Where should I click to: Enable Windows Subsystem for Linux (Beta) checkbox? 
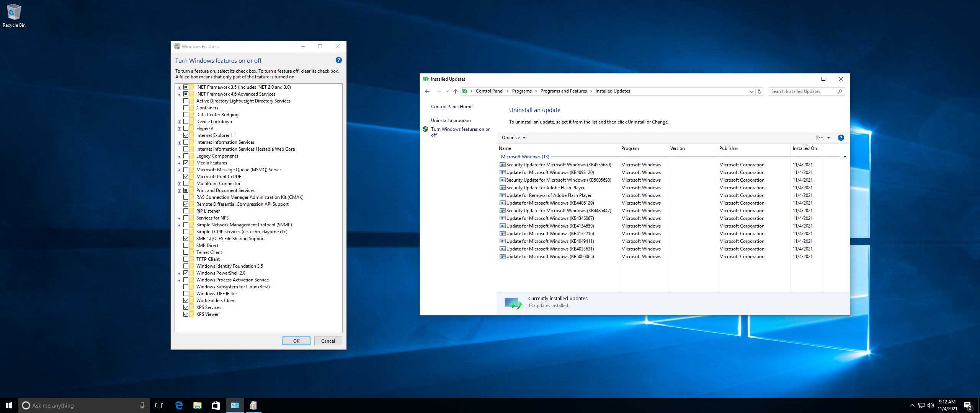tap(186, 287)
